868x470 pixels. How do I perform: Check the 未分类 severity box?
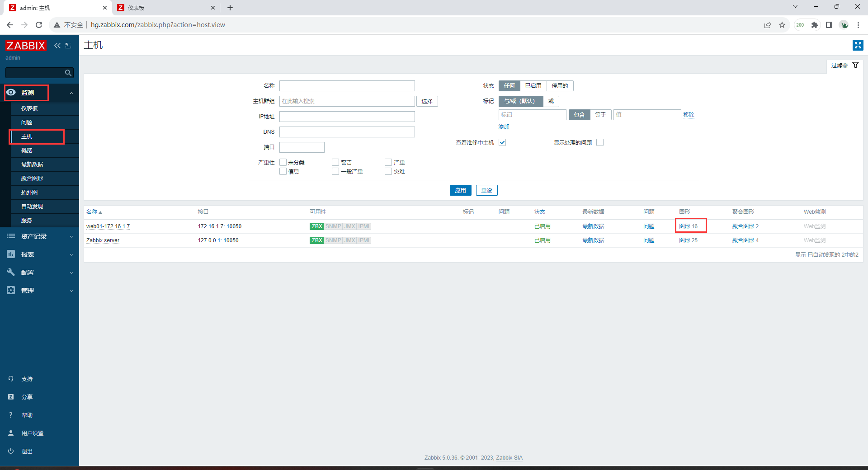[283, 162]
